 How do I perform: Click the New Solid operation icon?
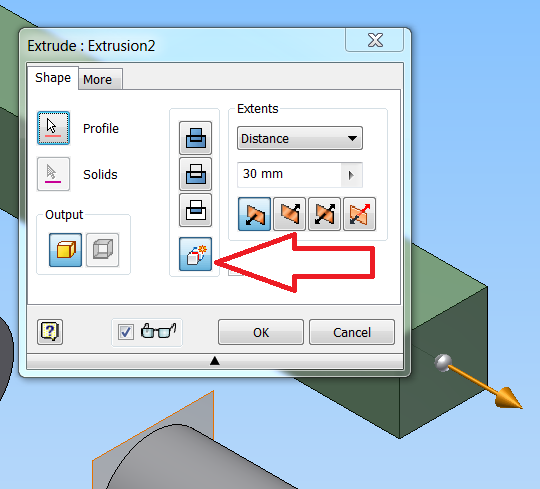pyautogui.click(x=195, y=254)
